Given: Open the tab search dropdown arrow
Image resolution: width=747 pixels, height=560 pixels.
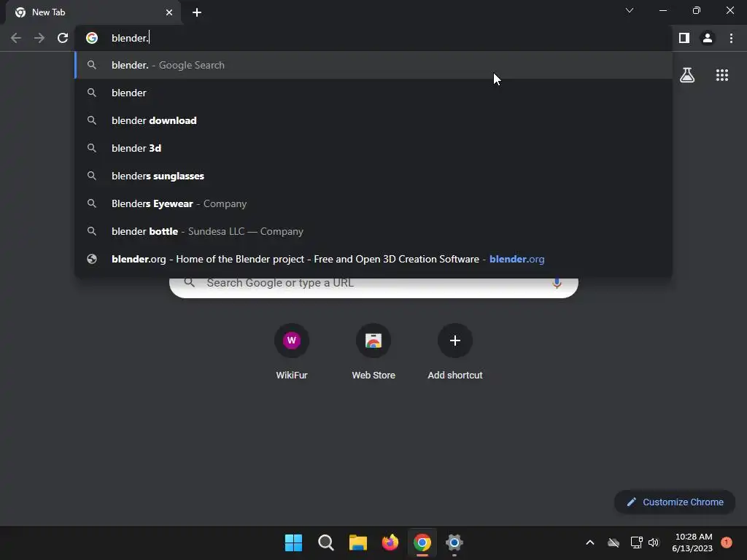Looking at the screenshot, I should tap(630, 10).
